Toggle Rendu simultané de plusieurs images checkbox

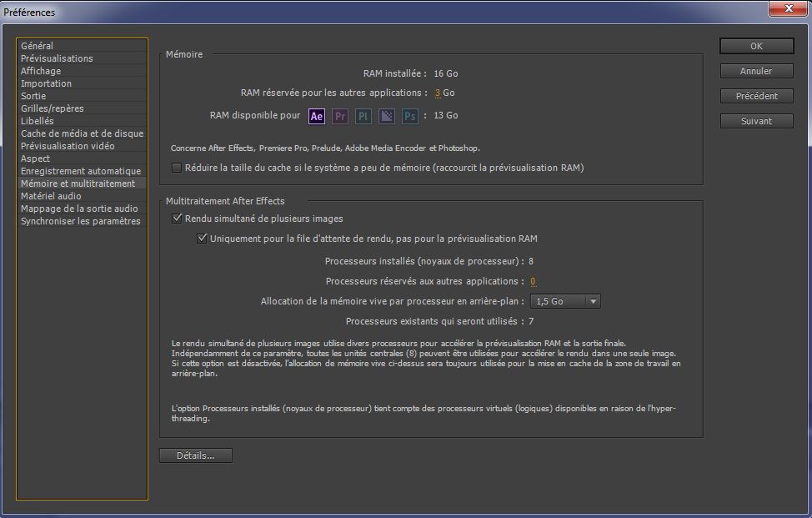pos(177,218)
